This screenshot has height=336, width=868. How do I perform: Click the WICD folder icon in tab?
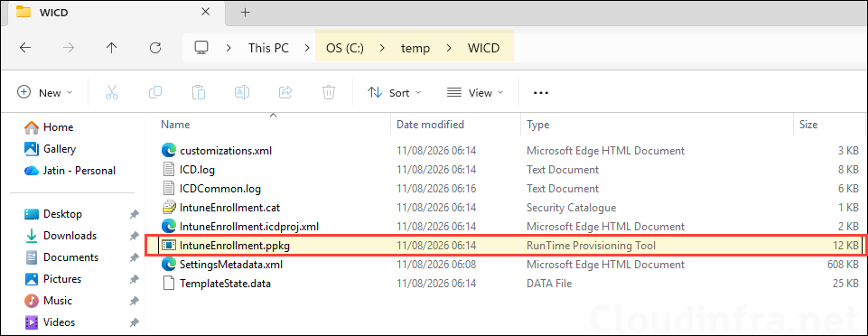23,12
